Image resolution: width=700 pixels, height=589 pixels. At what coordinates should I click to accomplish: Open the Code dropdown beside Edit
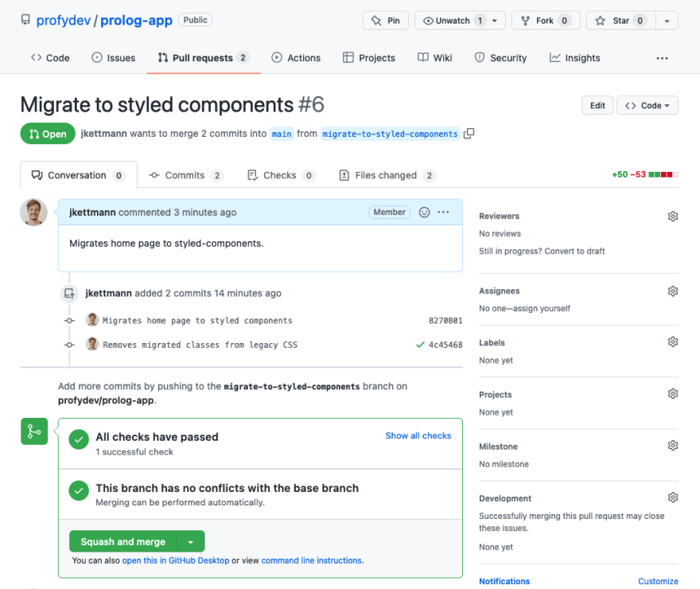pos(647,105)
